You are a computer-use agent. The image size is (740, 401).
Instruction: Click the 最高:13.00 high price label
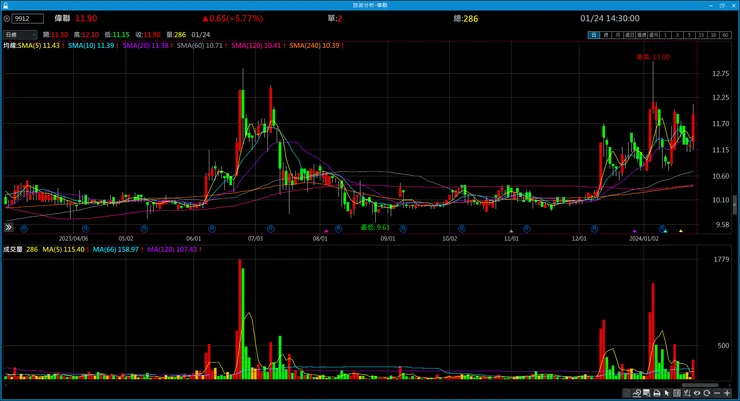coord(653,57)
